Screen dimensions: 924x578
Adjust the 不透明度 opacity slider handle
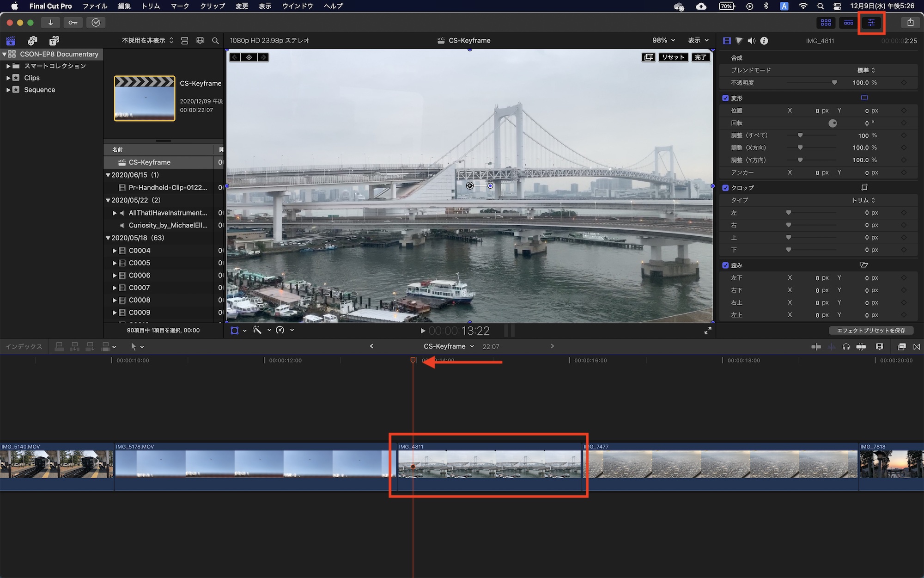click(x=834, y=83)
